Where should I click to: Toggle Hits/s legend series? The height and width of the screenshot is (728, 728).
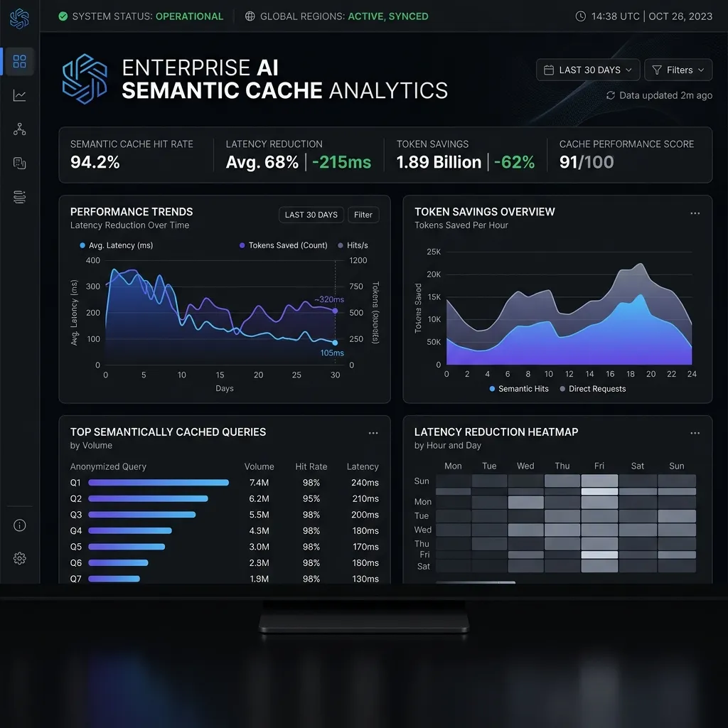pos(353,245)
